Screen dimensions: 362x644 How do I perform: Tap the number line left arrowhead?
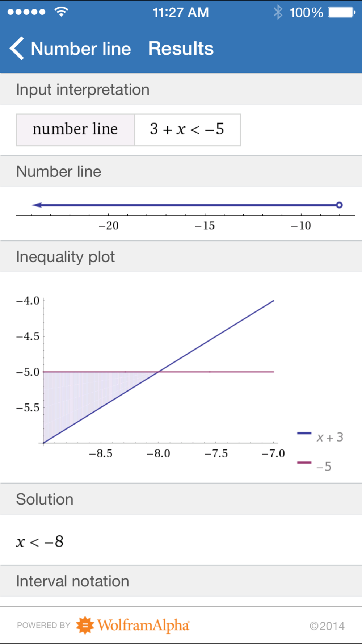[37, 205]
